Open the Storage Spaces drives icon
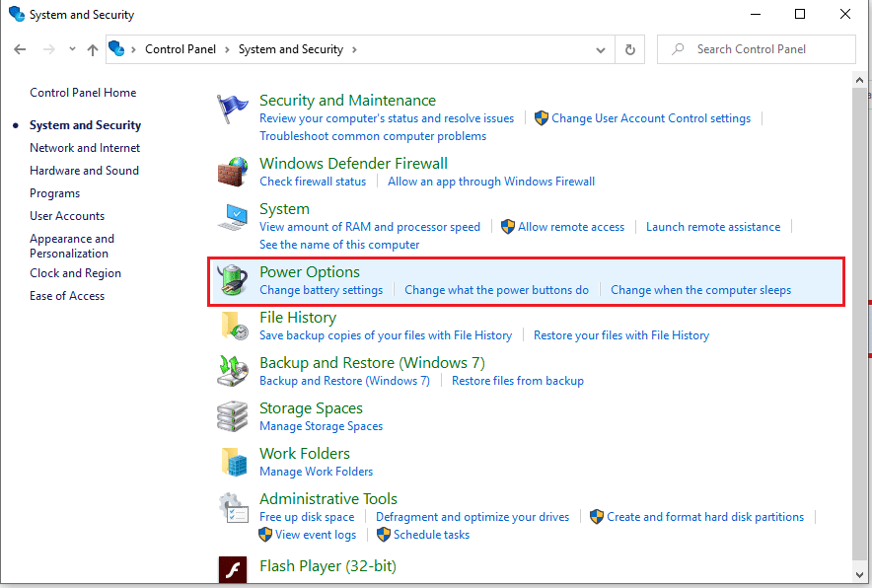This screenshot has height=588, width=872. tap(233, 417)
